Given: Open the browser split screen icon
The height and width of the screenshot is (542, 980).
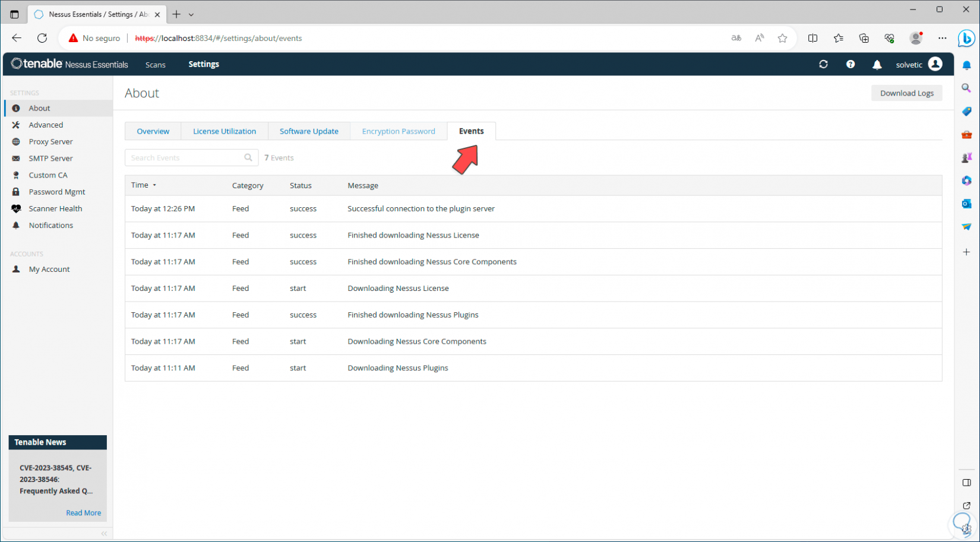Looking at the screenshot, I should tap(813, 38).
